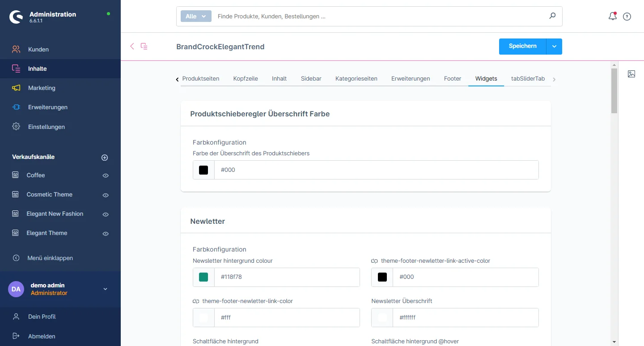Click the Shopware logo icon
644x346 pixels.
(17, 17)
